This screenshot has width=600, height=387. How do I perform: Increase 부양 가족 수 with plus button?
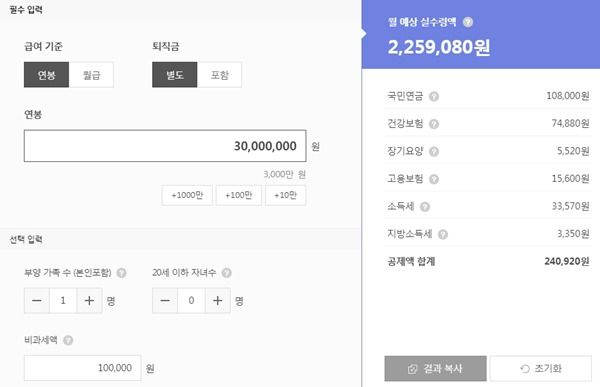89,300
